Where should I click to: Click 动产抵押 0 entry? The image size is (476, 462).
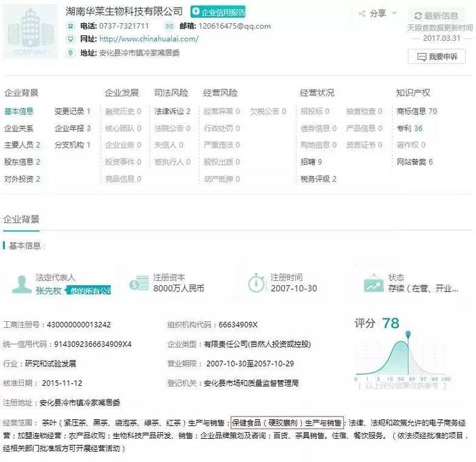click(222, 179)
